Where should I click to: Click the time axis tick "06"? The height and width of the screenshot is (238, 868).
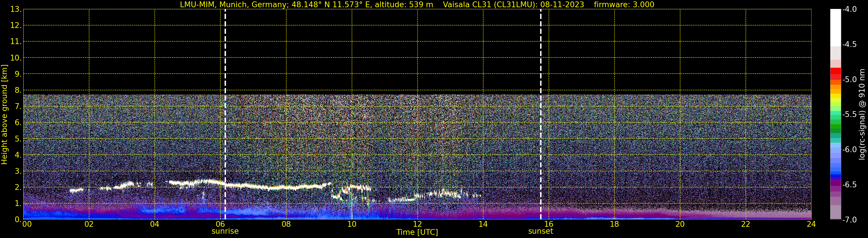coord(220,224)
